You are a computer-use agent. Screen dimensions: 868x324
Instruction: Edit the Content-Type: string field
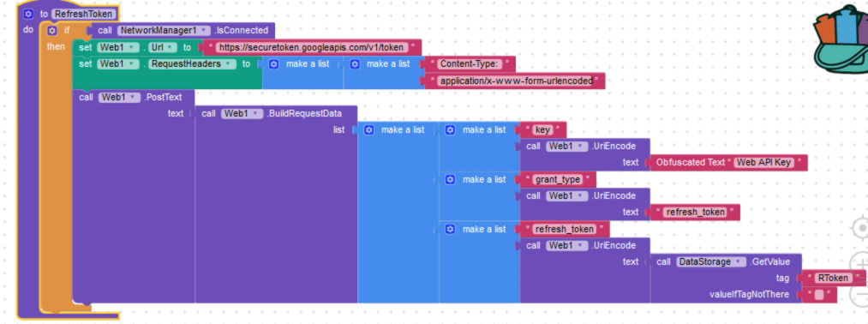[469, 63]
